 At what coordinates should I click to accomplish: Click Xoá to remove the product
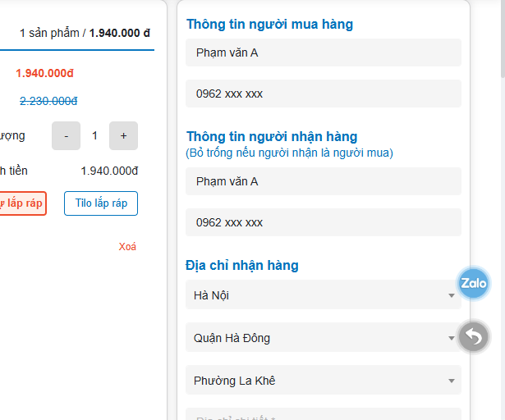click(127, 247)
